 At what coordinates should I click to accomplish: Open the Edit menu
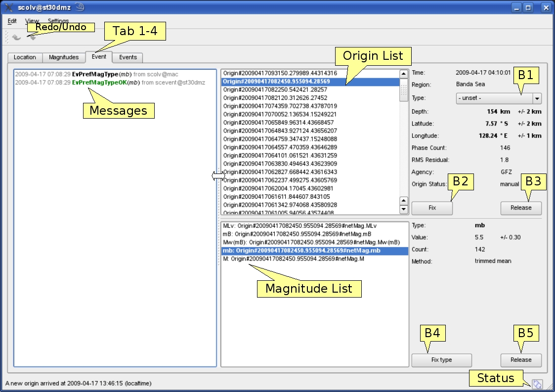12,21
